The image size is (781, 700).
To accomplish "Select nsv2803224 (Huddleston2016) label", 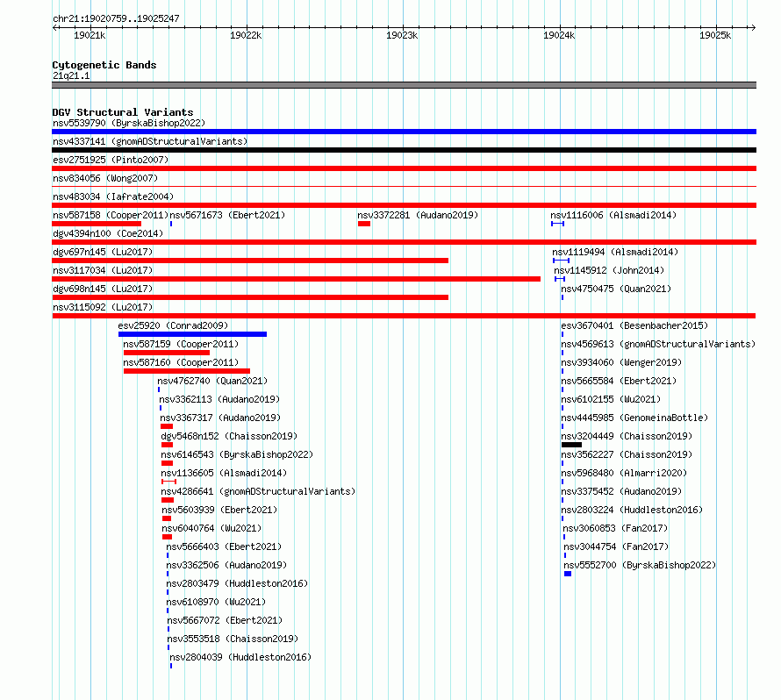I will pyautogui.click(x=632, y=510).
